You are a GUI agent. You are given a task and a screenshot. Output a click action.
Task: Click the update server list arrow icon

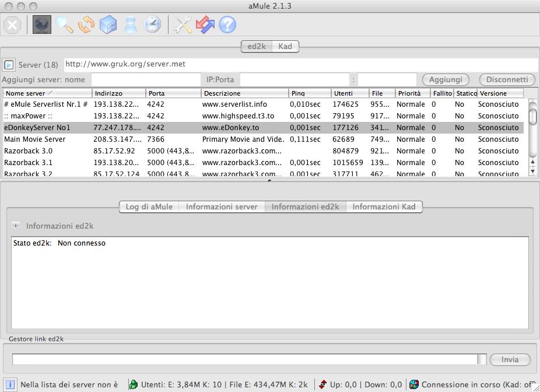coord(9,65)
